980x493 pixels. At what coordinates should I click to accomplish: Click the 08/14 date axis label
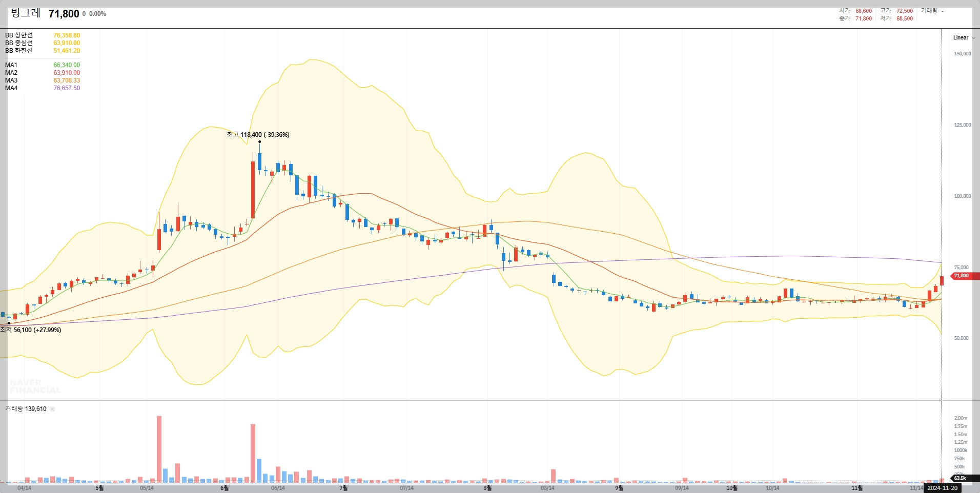click(547, 488)
